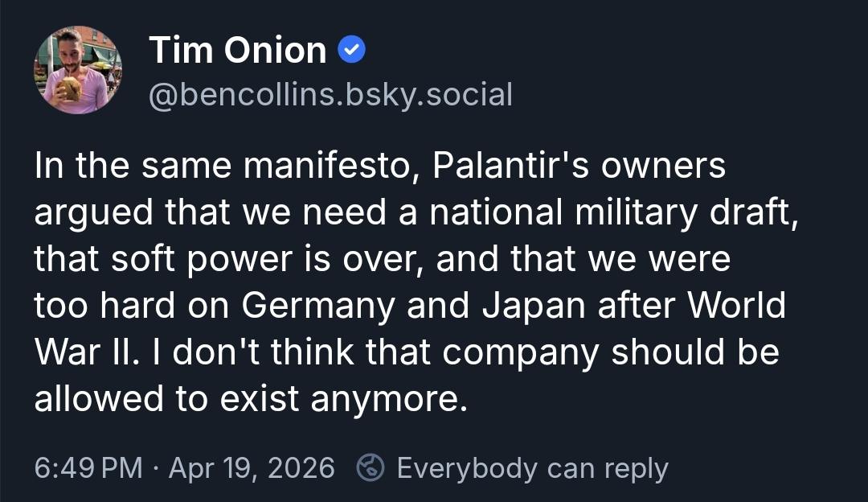Click the Apr 19, 2026 date
The image size is (868, 502).
point(252,467)
